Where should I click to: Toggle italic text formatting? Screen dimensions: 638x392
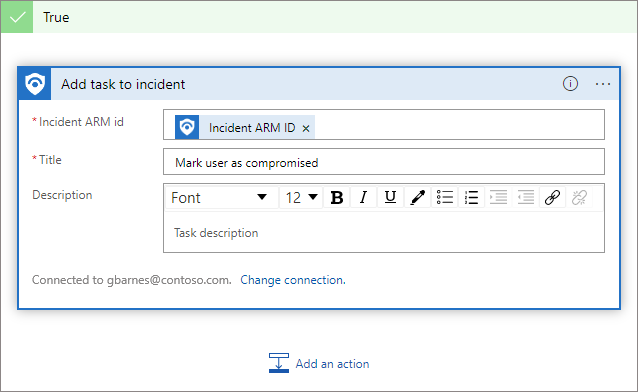point(363,197)
